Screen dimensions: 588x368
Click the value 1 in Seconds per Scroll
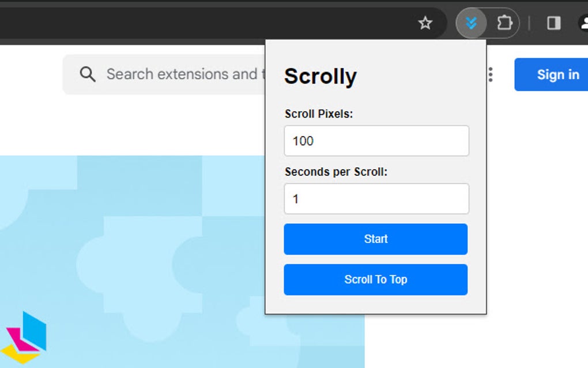coord(296,198)
